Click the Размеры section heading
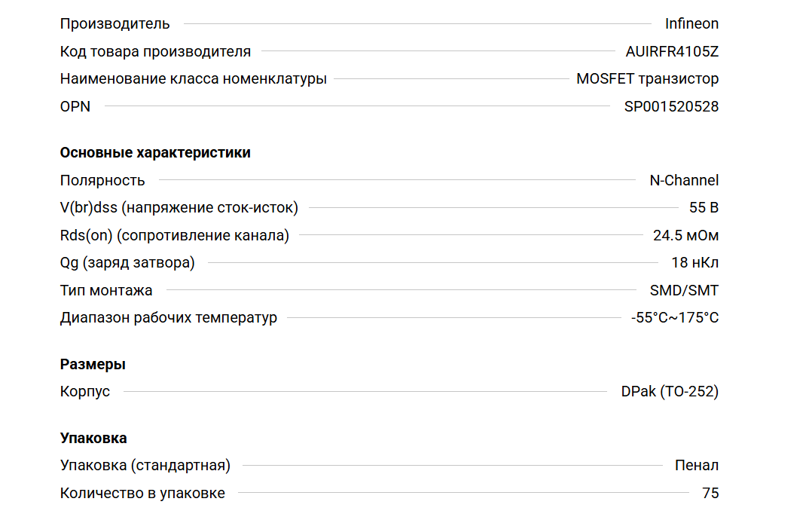Image resolution: width=812 pixels, height=523 pixels. click(x=93, y=364)
